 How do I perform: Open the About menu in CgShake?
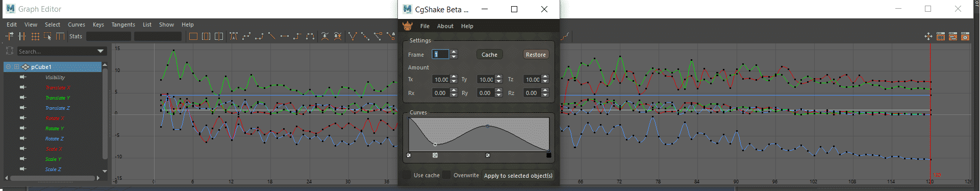coord(445,26)
